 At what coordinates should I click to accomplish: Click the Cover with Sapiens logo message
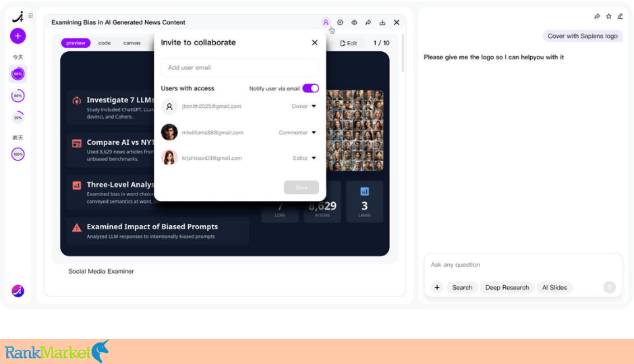pyautogui.click(x=583, y=36)
